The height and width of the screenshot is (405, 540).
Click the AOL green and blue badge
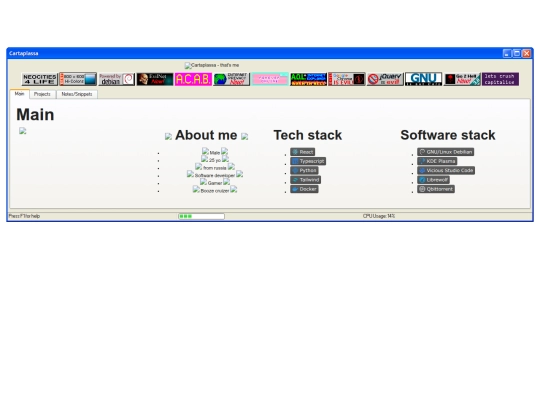click(x=308, y=79)
